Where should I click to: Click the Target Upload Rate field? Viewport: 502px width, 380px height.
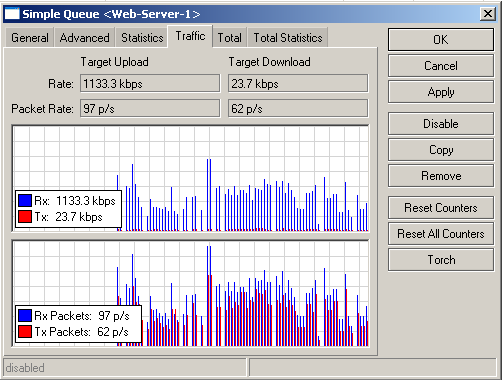(x=150, y=83)
